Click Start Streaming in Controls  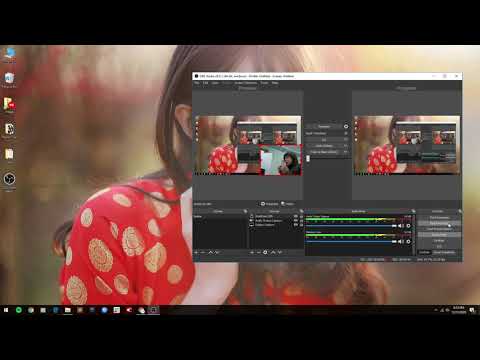(x=439, y=217)
